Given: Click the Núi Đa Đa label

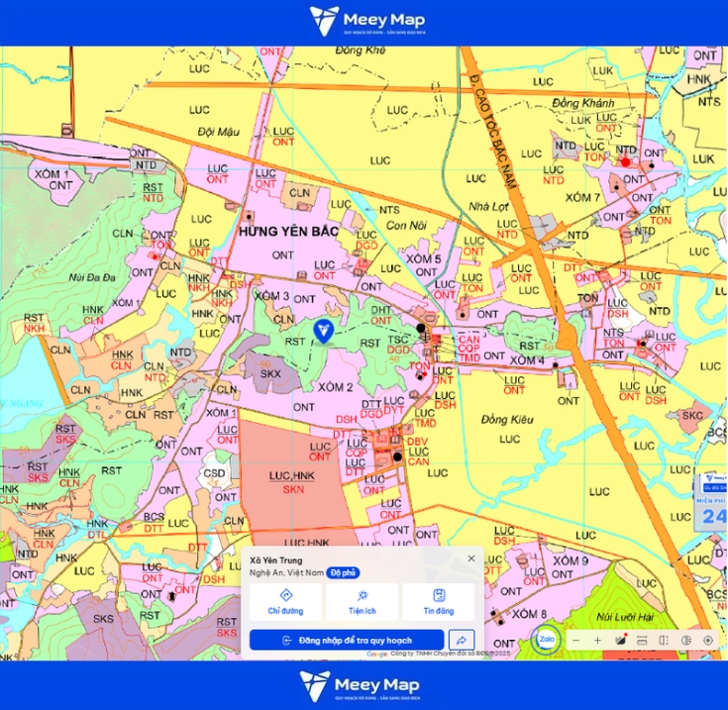Looking at the screenshot, I should [x=92, y=277].
